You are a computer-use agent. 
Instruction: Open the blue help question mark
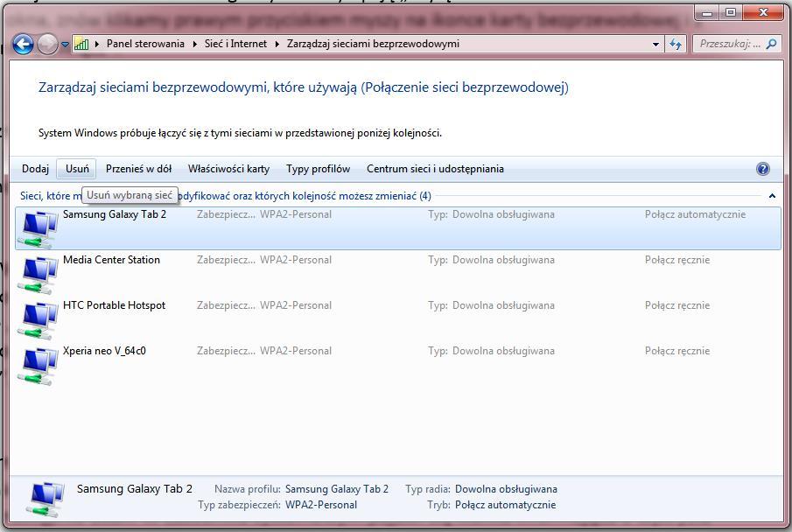[x=763, y=169]
